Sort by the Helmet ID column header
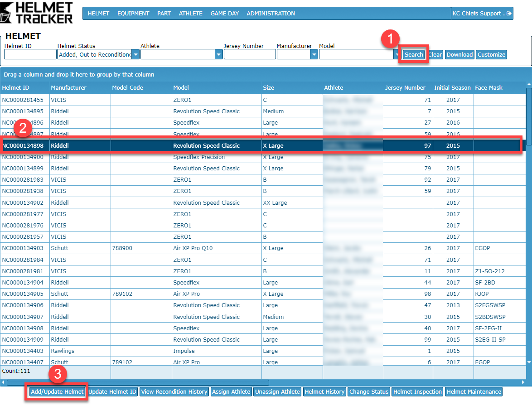 [x=25, y=87]
